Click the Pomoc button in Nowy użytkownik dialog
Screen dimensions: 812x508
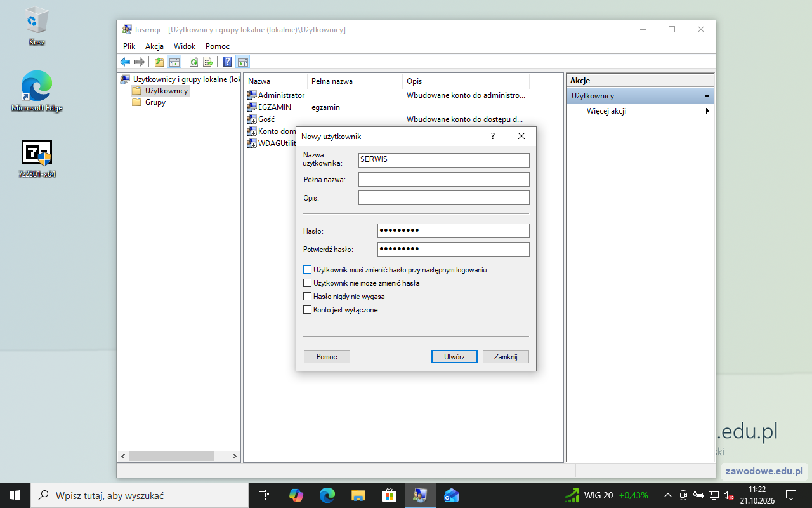click(x=327, y=357)
